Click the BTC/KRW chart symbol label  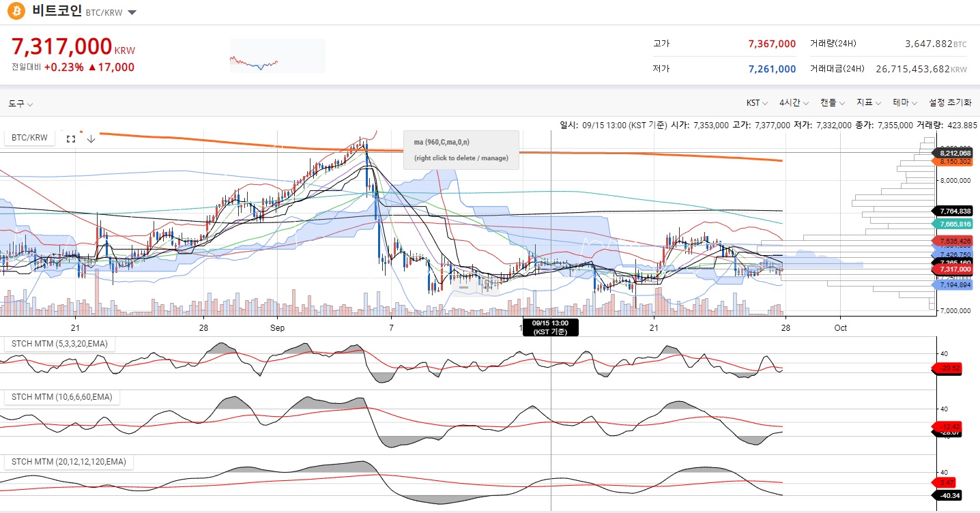[30, 138]
